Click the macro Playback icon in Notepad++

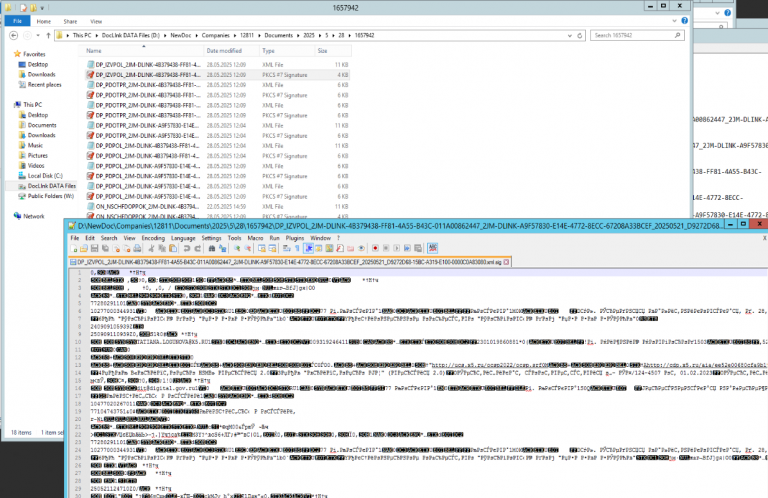[396, 248]
